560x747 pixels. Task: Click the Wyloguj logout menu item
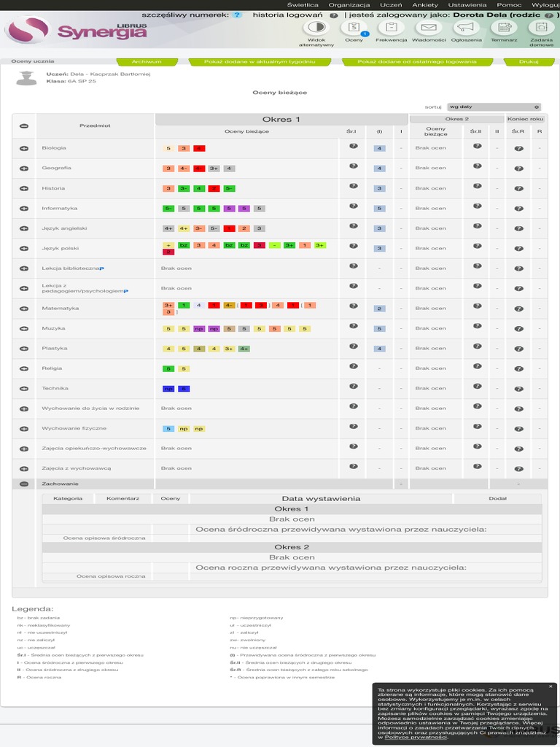click(x=545, y=5)
